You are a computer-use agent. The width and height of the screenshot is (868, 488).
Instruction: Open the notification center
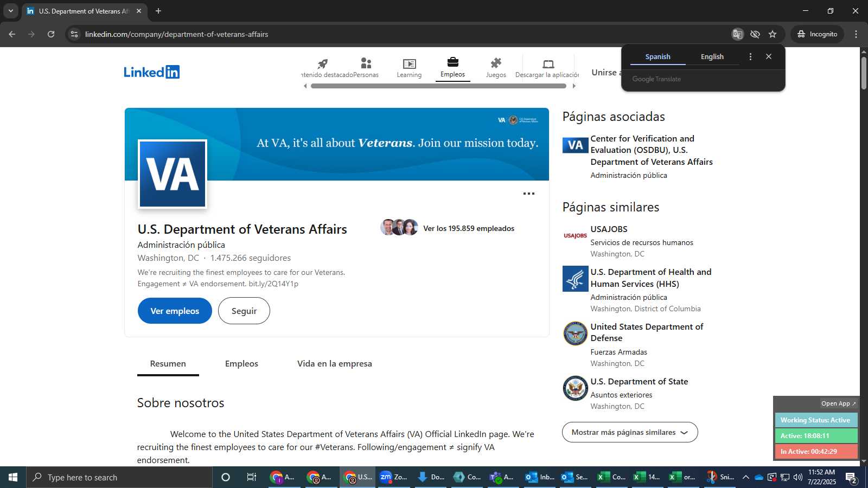[x=852, y=478]
